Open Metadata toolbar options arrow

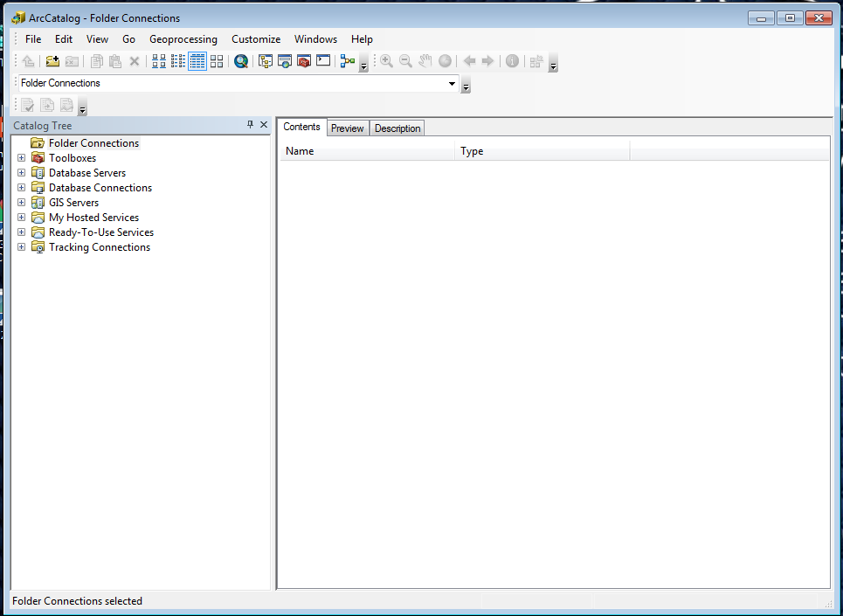(82, 106)
